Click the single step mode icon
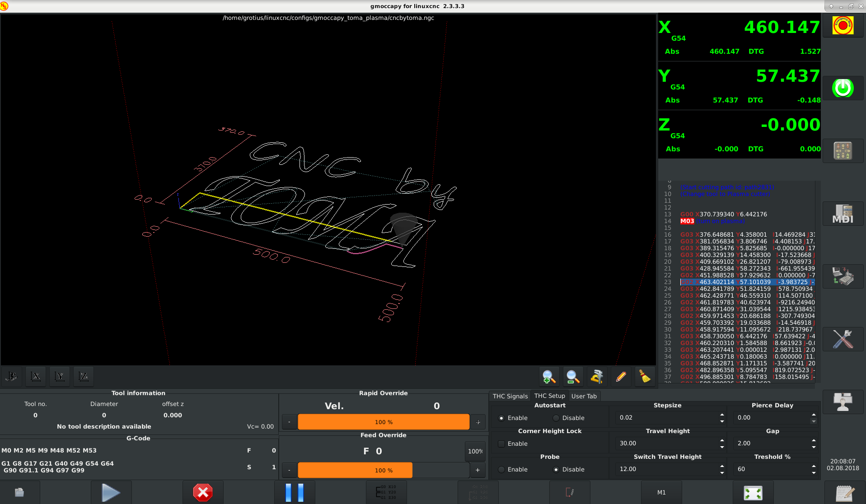The width and height of the screenshot is (866, 504). point(386,492)
